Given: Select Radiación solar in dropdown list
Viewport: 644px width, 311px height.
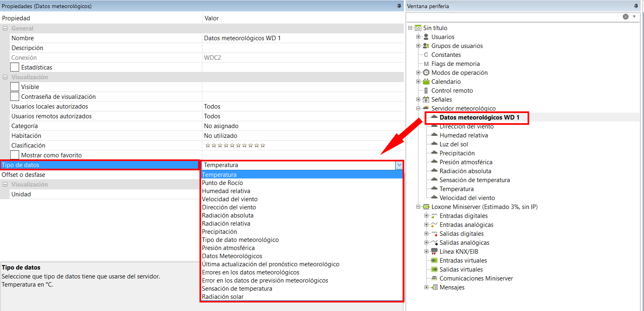Looking at the screenshot, I should click(223, 297).
